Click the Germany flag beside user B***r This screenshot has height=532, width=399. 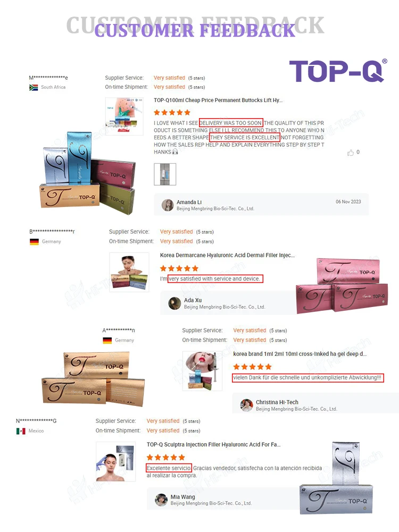click(34, 242)
